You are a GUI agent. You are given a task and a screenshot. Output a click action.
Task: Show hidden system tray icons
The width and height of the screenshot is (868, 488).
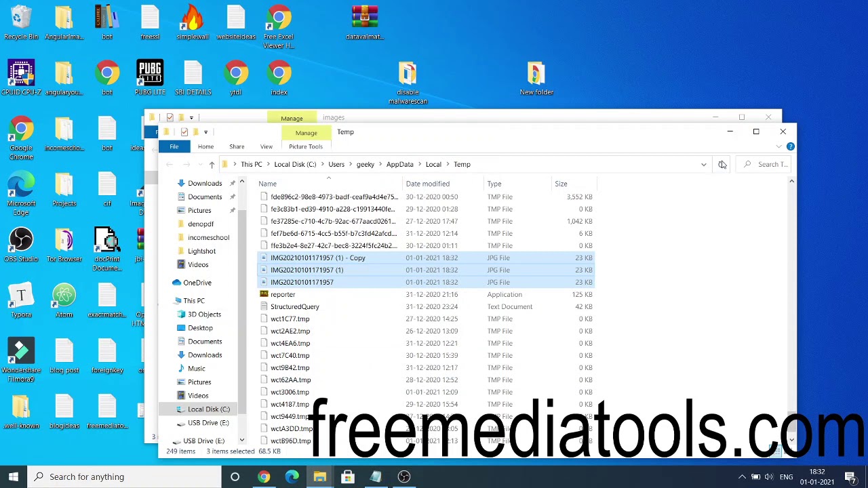[742, 476]
